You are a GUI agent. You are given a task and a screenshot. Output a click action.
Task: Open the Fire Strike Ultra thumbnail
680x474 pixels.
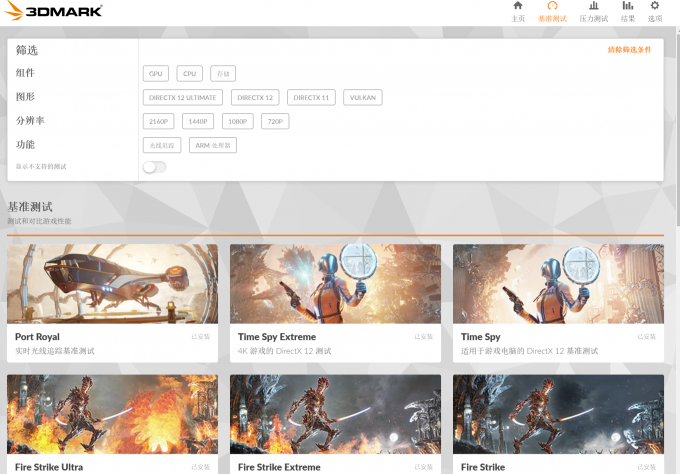[112, 414]
